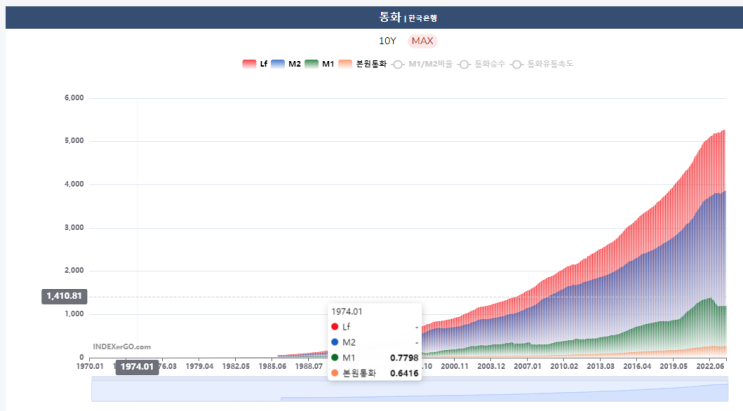Click the 1,000 y-axis label
Viewport: 743px width, 411px height.
click(74, 314)
